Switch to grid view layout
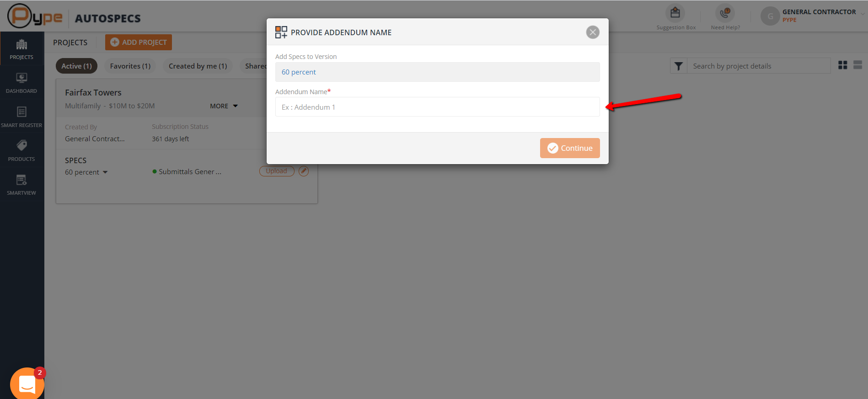Screen dimensions: 868x399 click(x=843, y=65)
